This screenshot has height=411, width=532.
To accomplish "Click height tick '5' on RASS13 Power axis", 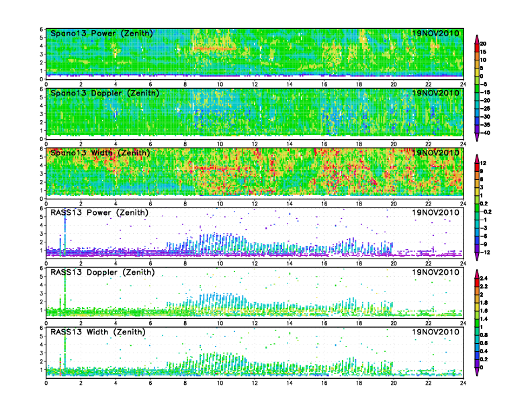I will [42, 217].
